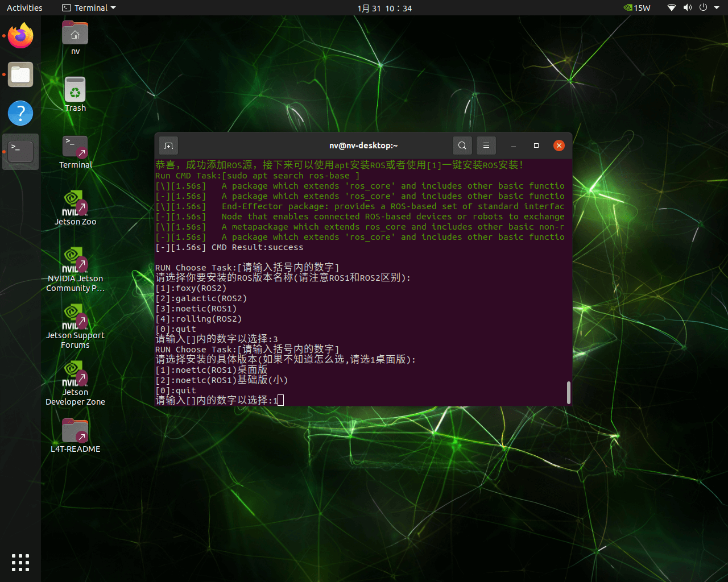Open the system status menu arrow
The height and width of the screenshot is (582, 728).
point(717,8)
